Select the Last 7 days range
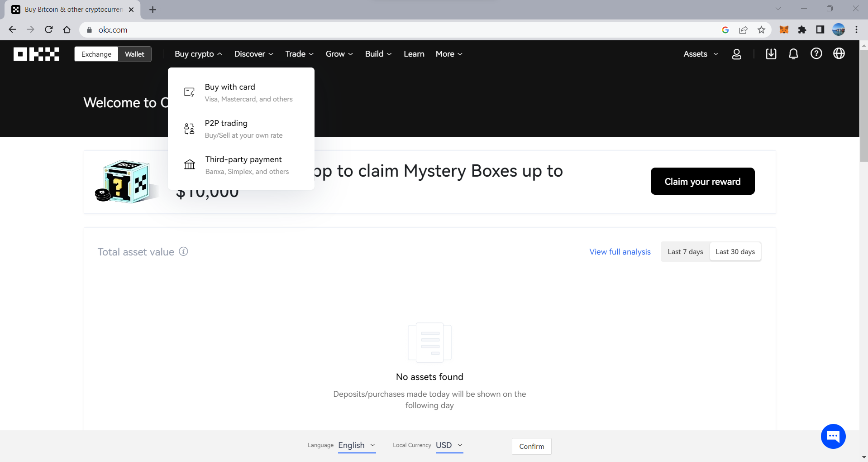 pos(685,252)
